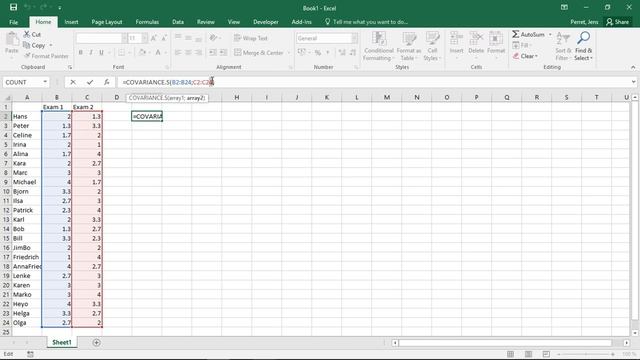The width and height of the screenshot is (640, 360).
Task: Click the Merge & Center button
Action: [259, 53]
